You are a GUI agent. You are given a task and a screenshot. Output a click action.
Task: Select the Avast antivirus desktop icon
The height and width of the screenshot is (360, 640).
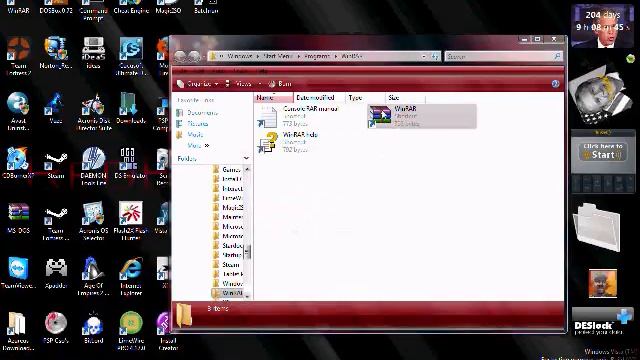coord(18,111)
